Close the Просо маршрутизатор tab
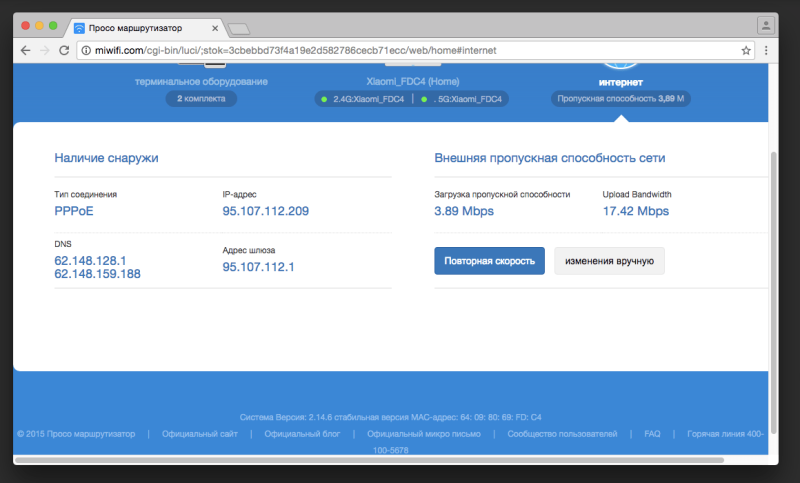Image resolution: width=800 pixels, height=483 pixels. coord(215,28)
